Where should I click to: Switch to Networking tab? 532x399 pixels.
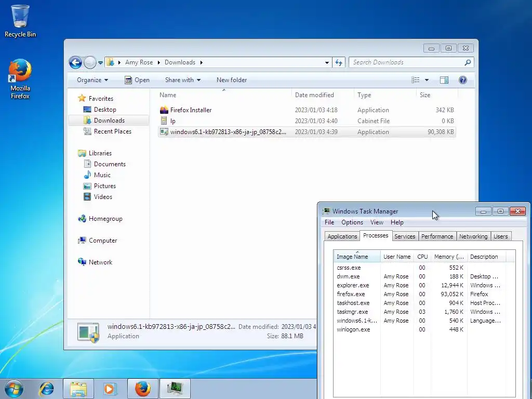[473, 236]
